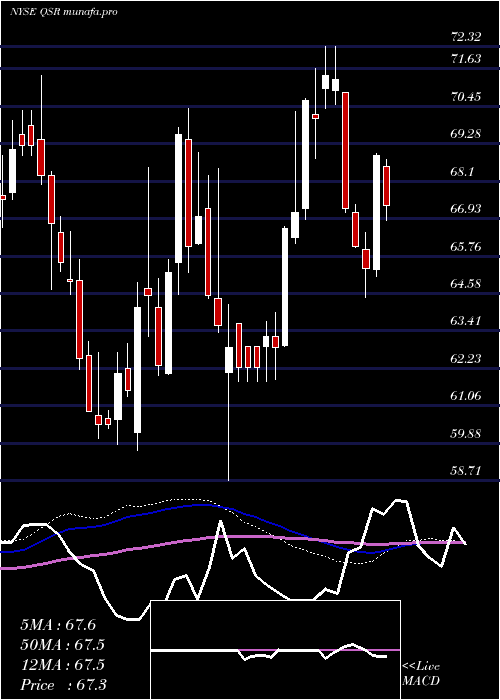
Task: Click the 66.93 price level label
Action: (466, 208)
